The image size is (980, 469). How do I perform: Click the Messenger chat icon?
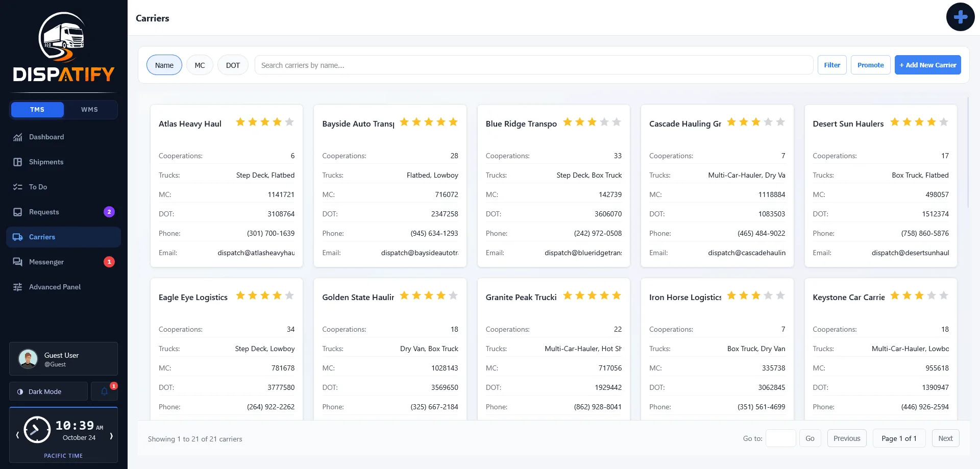click(18, 262)
